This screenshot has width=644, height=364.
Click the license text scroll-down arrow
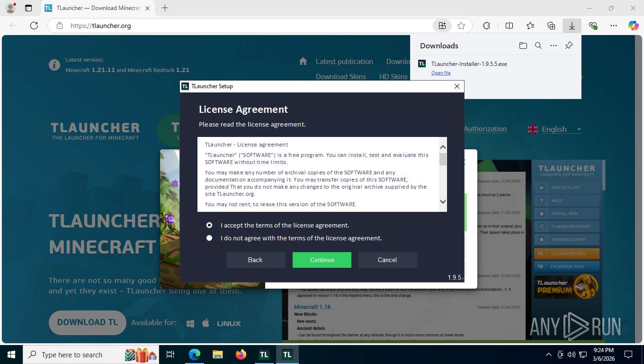click(x=443, y=201)
